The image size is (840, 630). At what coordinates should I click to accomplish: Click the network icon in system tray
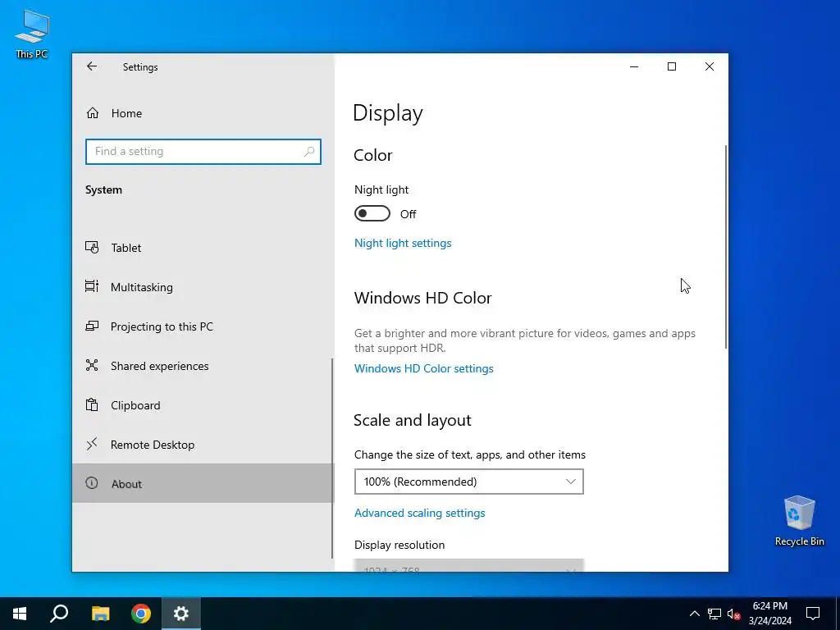click(714, 614)
